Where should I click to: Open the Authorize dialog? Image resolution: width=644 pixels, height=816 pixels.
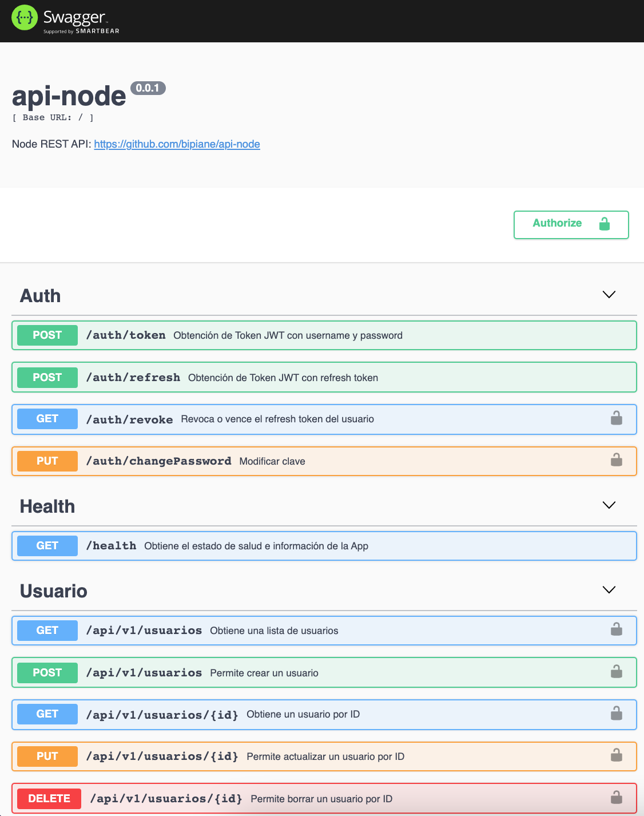pos(571,224)
